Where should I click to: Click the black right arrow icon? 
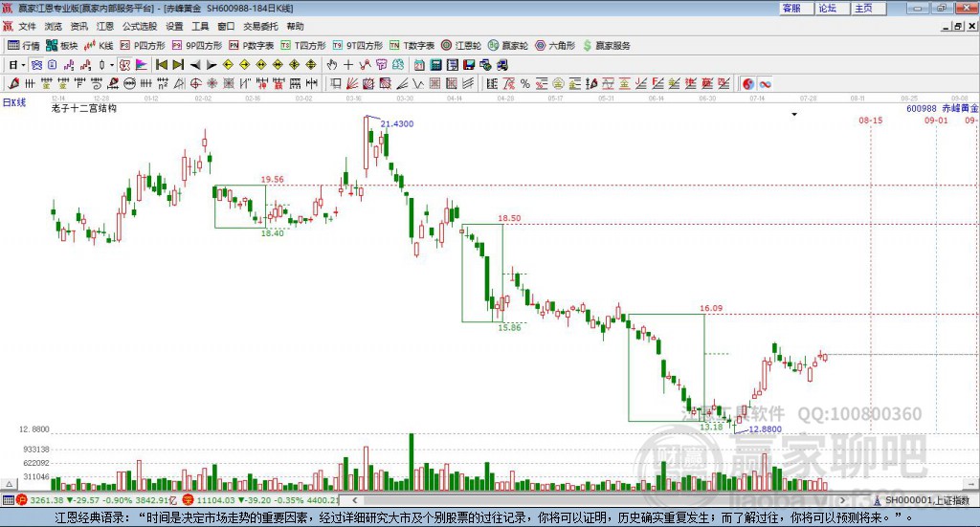tap(212, 65)
